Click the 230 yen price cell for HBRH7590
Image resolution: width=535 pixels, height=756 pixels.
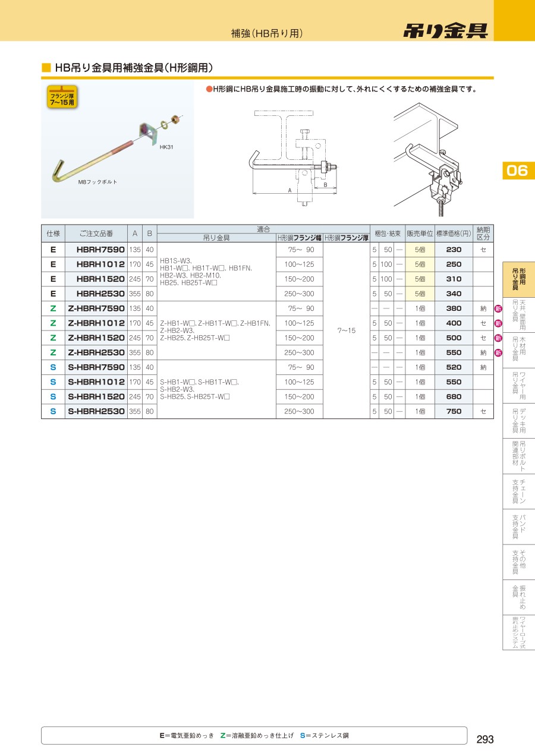[x=453, y=250]
